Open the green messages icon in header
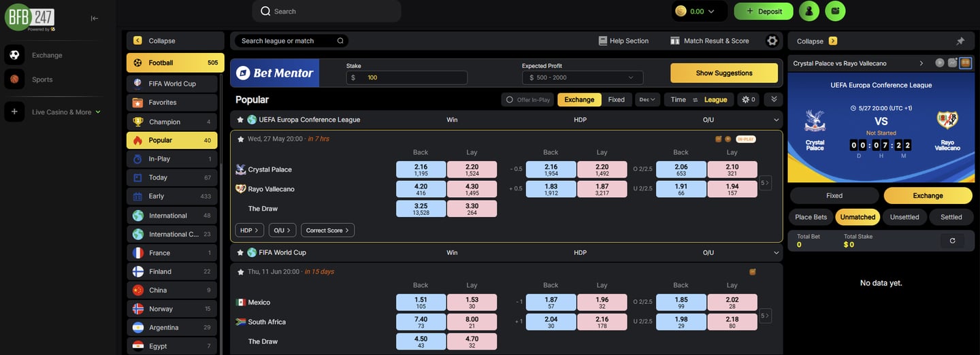Image resolution: width=980 pixels, height=355 pixels. tap(835, 11)
